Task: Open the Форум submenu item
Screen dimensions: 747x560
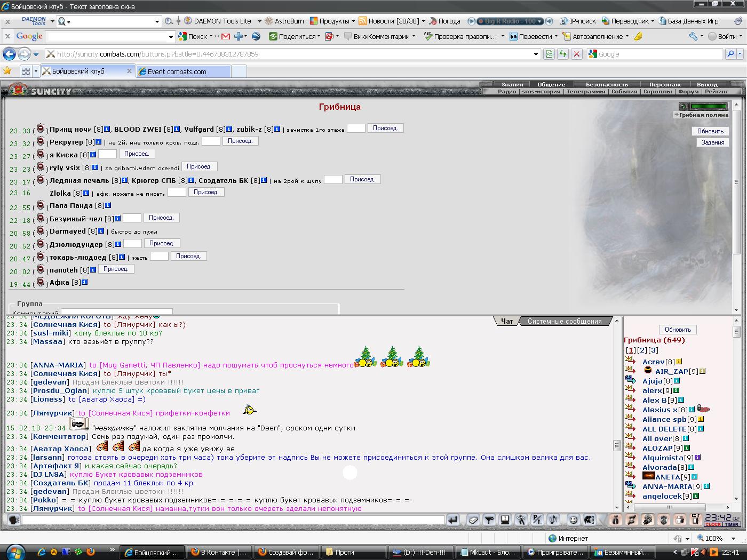Action: (688, 91)
